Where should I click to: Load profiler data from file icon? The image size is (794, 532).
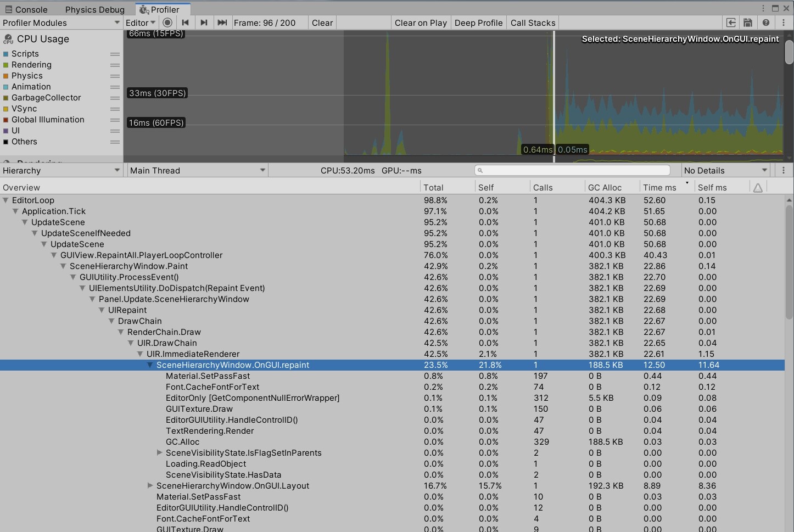pyautogui.click(x=731, y=23)
